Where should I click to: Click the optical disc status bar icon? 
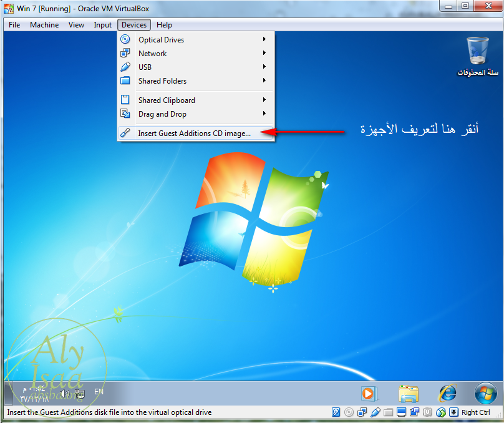tap(349, 412)
